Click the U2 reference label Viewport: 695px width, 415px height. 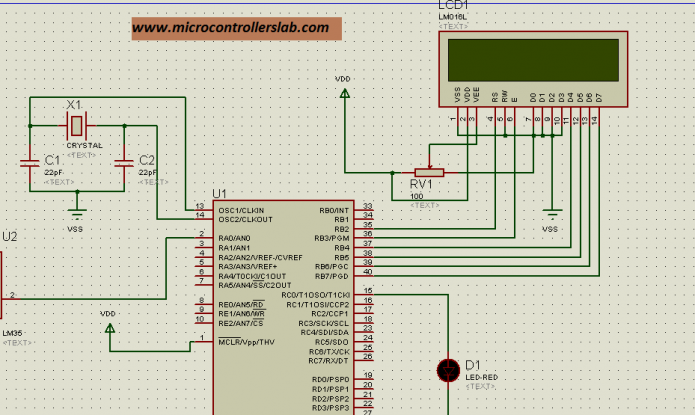tap(10, 237)
